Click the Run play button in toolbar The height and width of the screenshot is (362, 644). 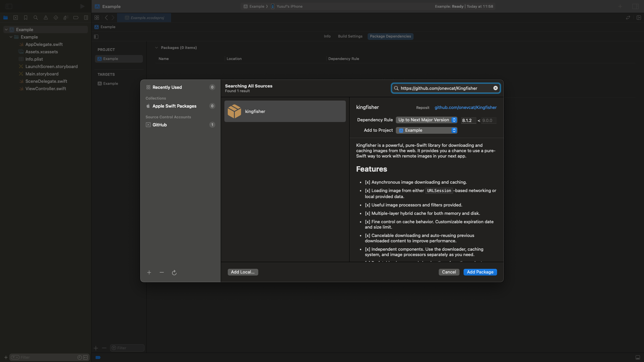(x=82, y=6)
